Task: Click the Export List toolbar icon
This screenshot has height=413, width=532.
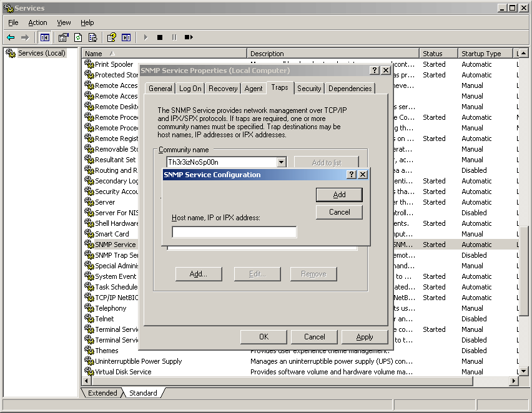Action: coord(92,37)
